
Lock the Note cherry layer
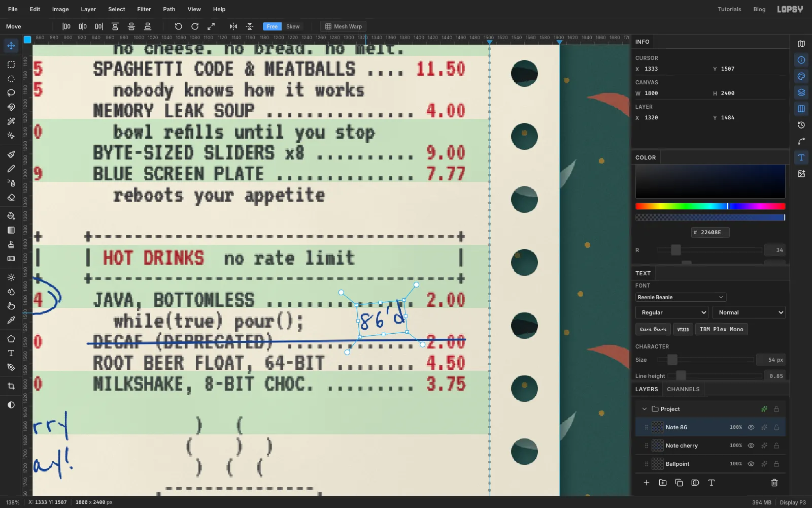(776, 446)
